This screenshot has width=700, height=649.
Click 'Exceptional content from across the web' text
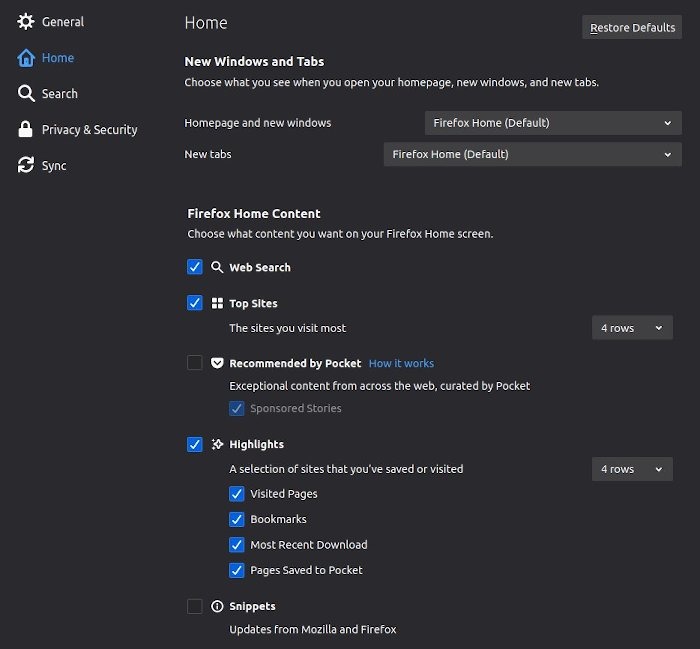[379, 386]
